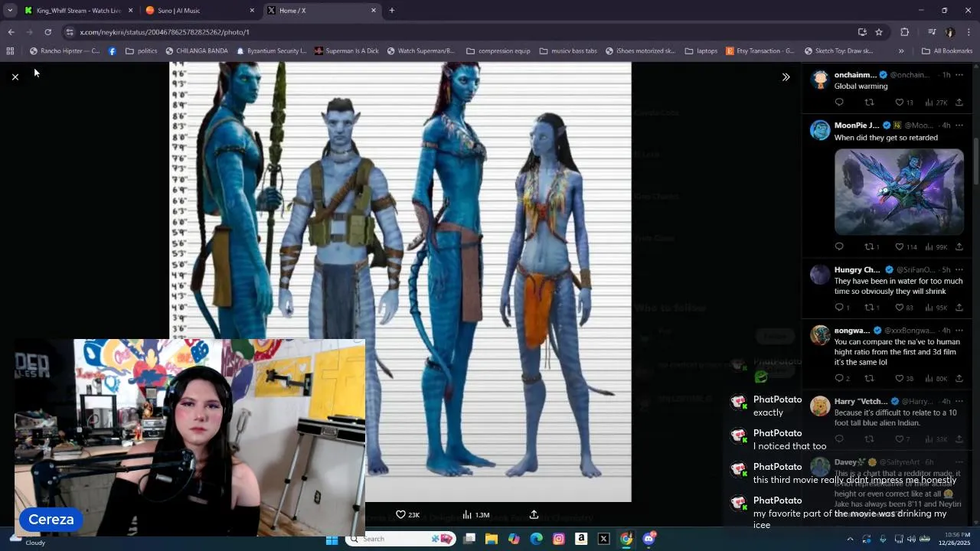Screen dimensions: 980x551
Task: Like Hungry Ch's tweet with 83 likes
Action: pos(900,307)
